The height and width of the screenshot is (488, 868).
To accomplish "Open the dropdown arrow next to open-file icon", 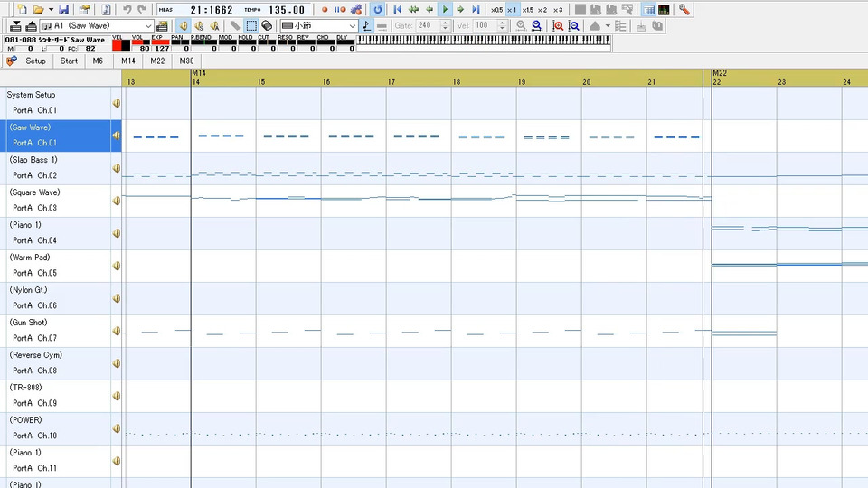I will tap(51, 9).
